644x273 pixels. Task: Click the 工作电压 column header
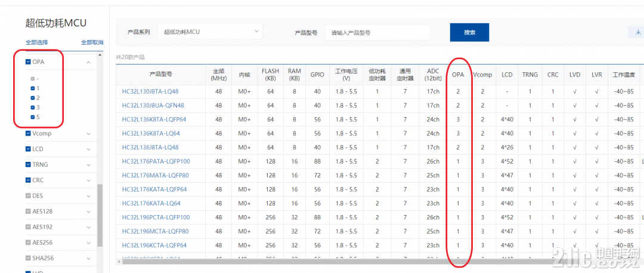point(346,75)
